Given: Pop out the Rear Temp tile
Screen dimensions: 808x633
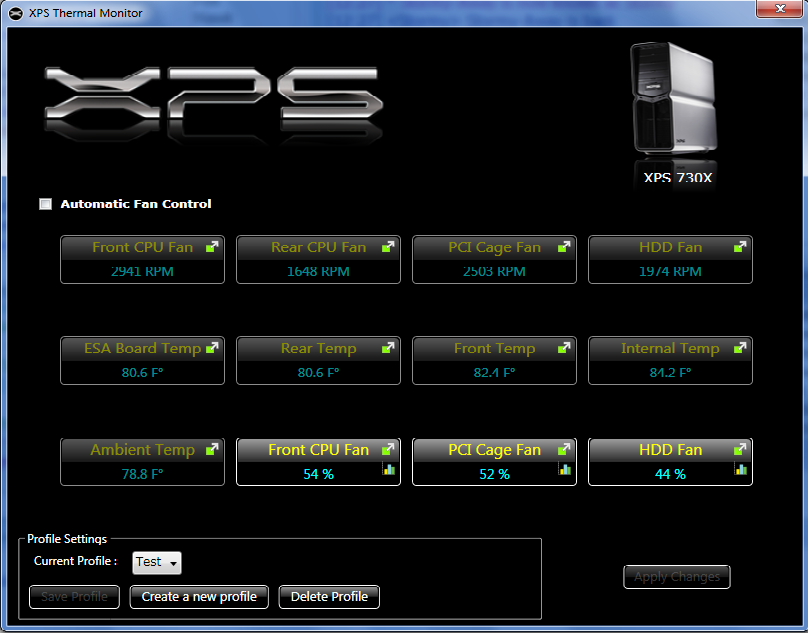Looking at the screenshot, I should (x=388, y=348).
